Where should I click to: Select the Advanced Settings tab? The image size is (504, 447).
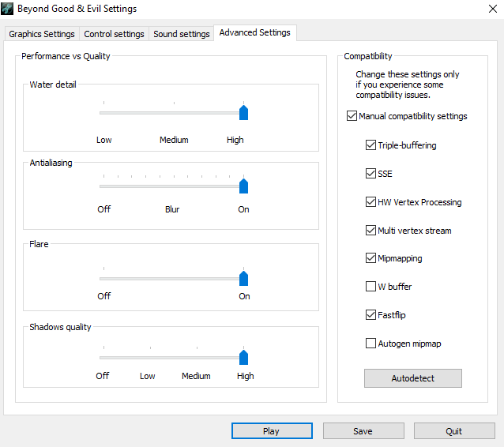[255, 33]
